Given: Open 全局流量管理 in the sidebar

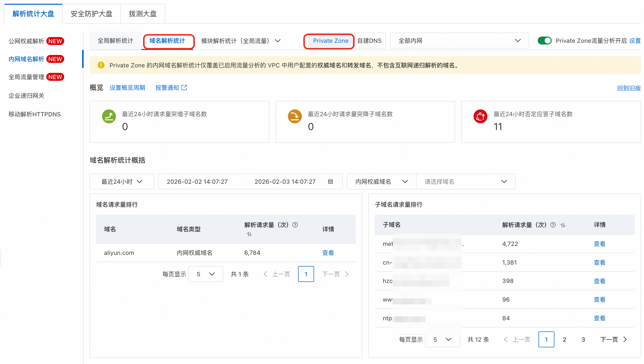Looking at the screenshot, I should [27, 77].
